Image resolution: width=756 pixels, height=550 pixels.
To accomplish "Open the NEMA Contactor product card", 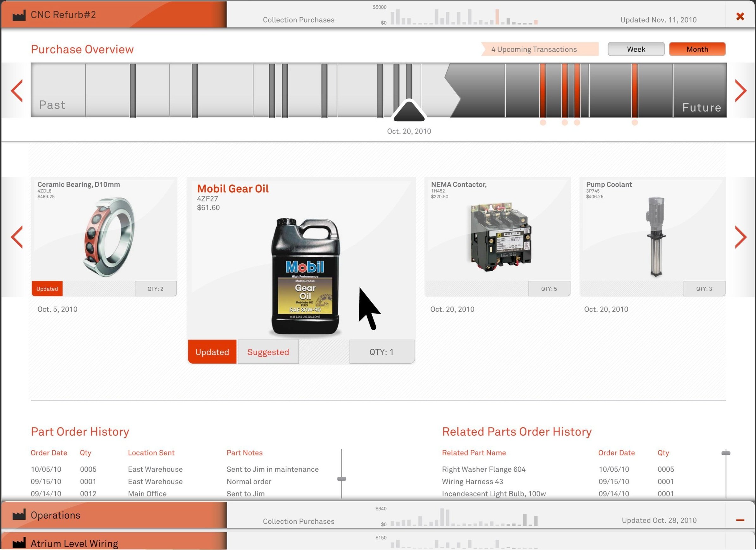I will (x=497, y=236).
